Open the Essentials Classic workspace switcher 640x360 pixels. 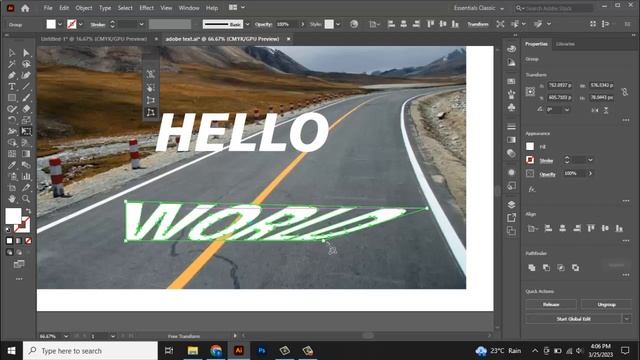pos(478,8)
